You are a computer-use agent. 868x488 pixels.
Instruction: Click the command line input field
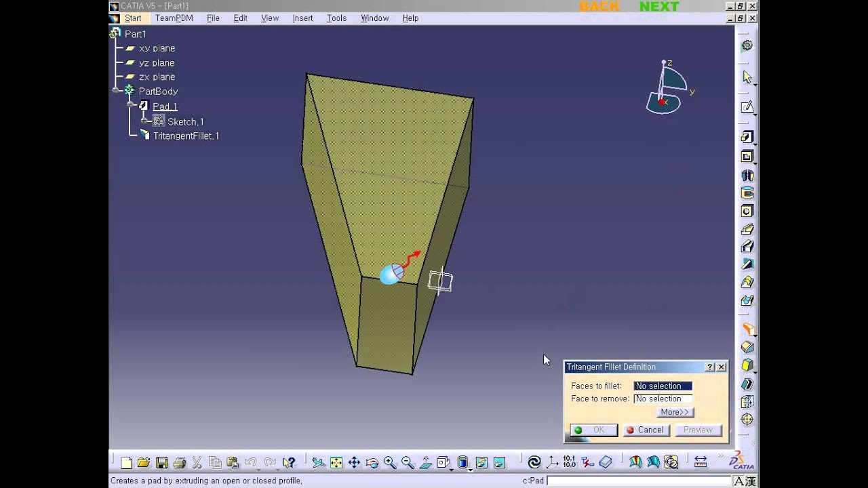coord(639,481)
